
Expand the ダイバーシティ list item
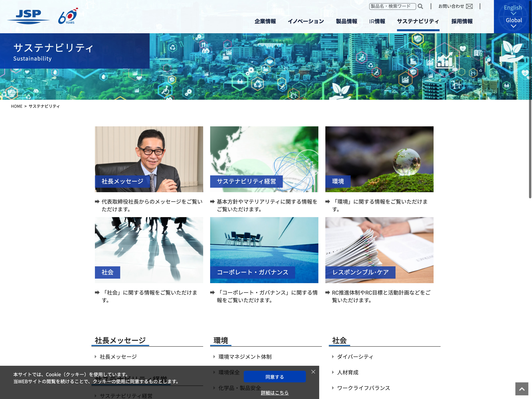coord(355,357)
